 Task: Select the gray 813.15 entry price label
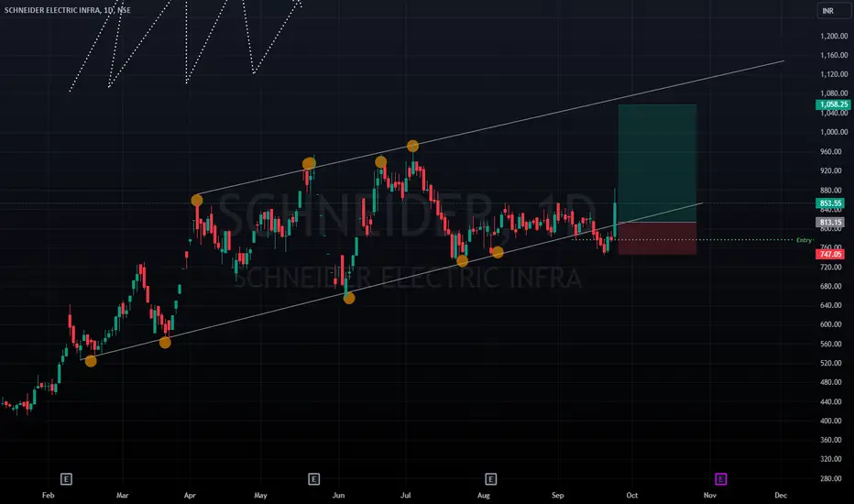click(x=830, y=223)
